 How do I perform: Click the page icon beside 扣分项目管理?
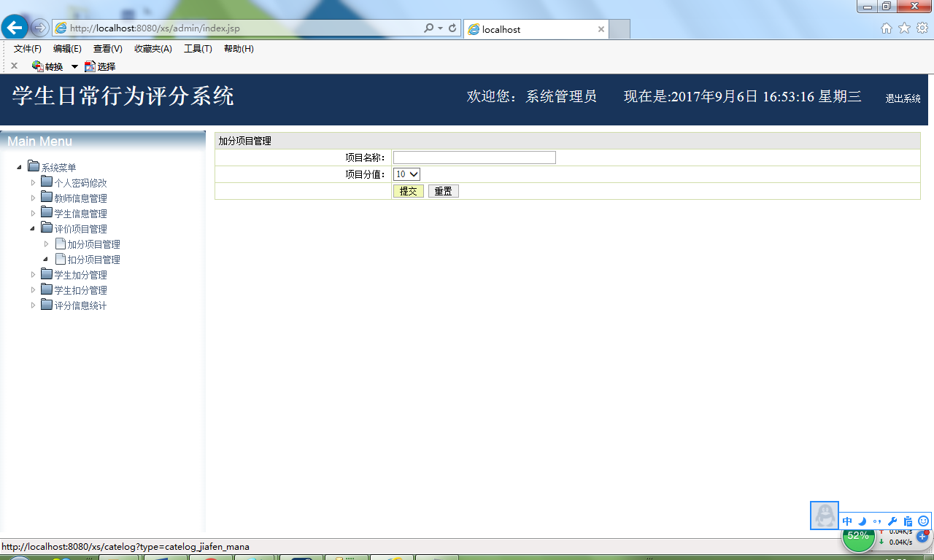pos(61,259)
